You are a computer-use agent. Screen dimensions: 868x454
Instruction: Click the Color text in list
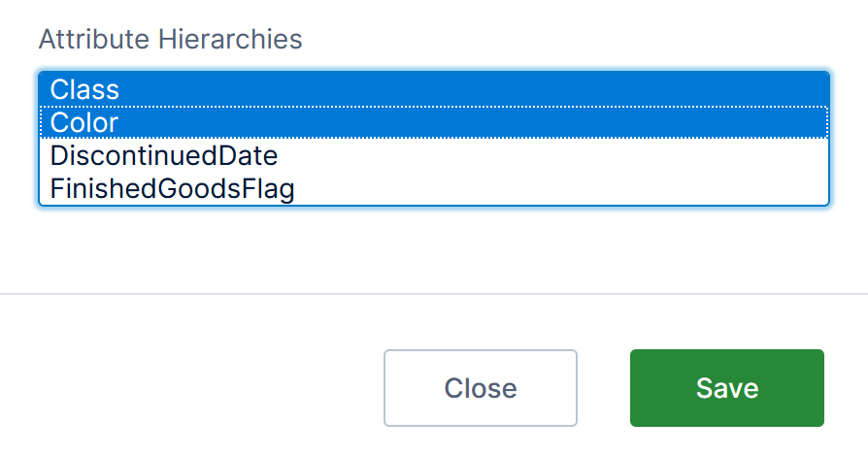coord(84,123)
